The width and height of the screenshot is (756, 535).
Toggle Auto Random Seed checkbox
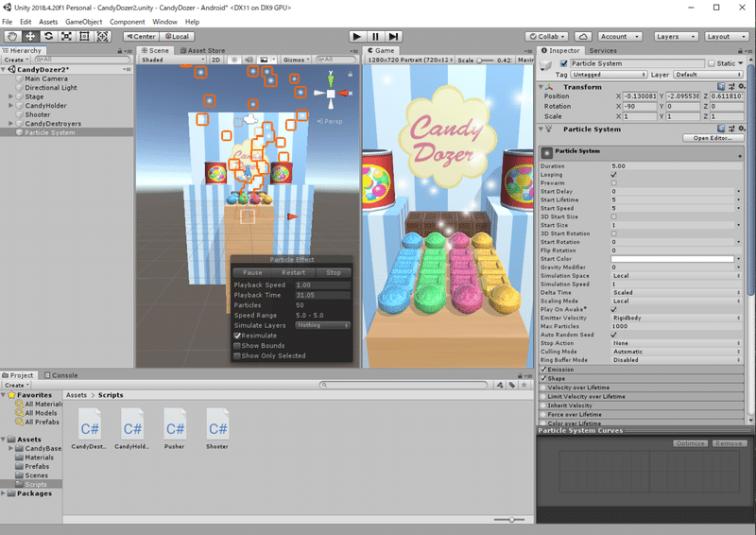(613, 335)
